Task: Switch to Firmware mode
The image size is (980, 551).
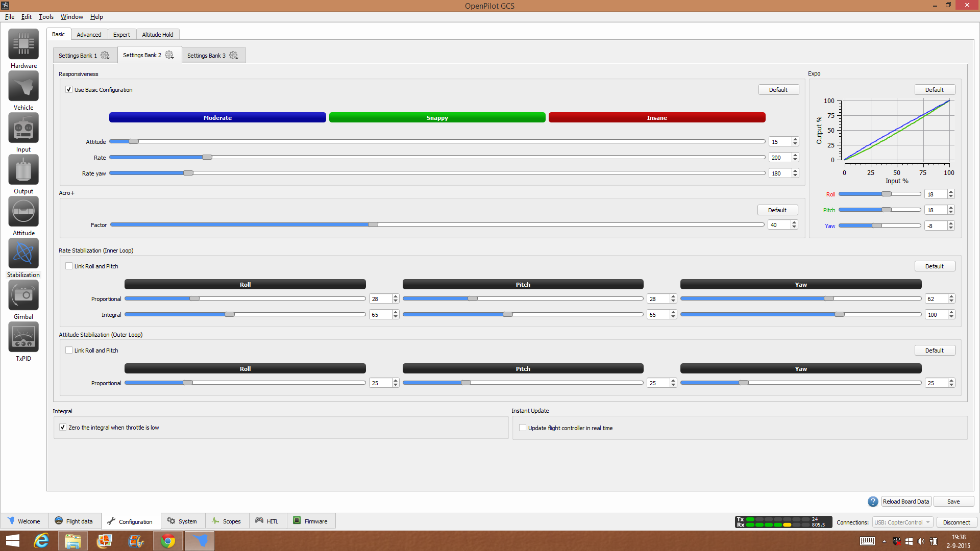Action: [311, 521]
